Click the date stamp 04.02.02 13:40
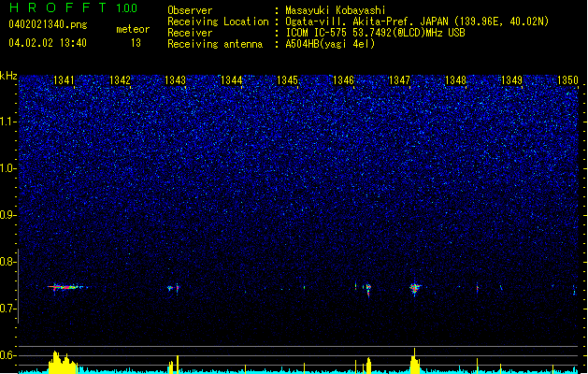Image resolution: width=588 pixels, height=374 pixels. tap(48, 43)
